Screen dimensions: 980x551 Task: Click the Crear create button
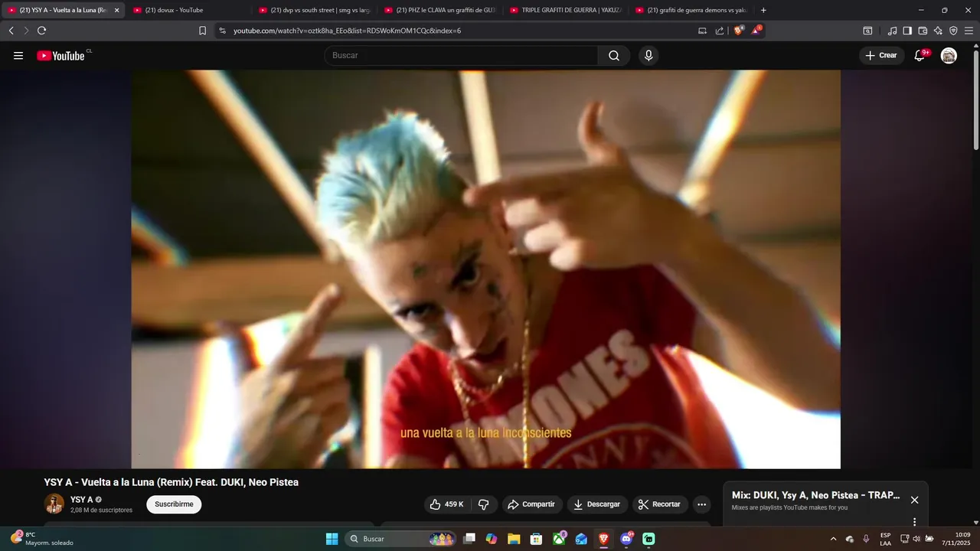pyautogui.click(x=881, y=55)
